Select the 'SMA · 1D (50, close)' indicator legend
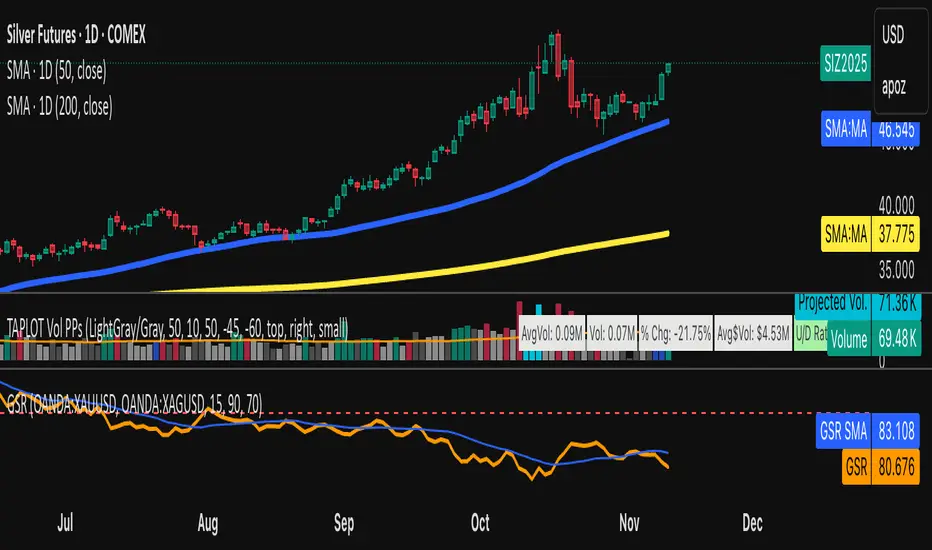The height and width of the screenshot is (550, 932). (x=56, y=71)
